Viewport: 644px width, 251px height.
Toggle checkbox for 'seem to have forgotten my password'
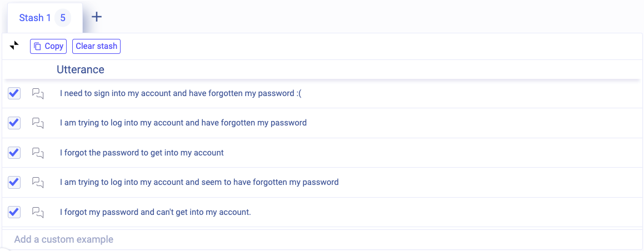[14, 182]
